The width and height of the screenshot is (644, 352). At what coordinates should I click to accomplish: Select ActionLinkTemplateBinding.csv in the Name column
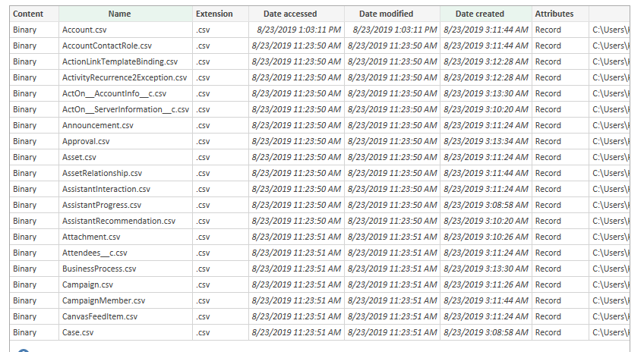[120, 61]
